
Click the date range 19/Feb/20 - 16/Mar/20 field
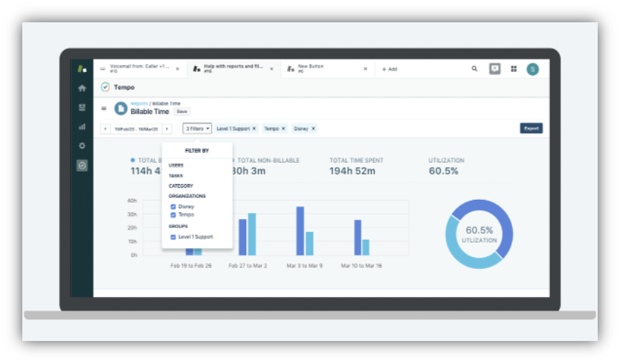pos(136,129)
